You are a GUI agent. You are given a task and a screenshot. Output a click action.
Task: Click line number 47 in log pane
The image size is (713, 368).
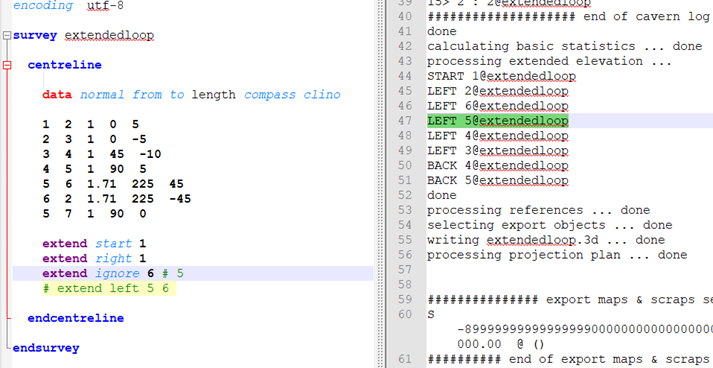point(405,121)
